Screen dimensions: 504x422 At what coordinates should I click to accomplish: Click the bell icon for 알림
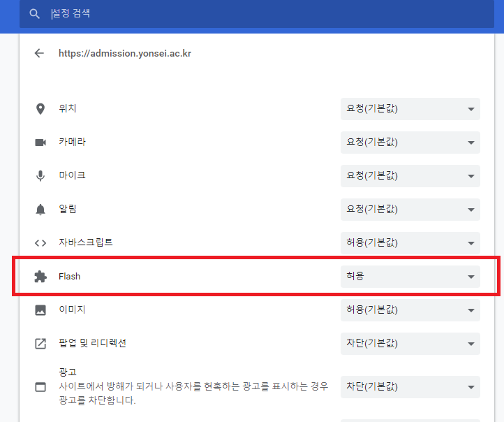coord(40,210)
